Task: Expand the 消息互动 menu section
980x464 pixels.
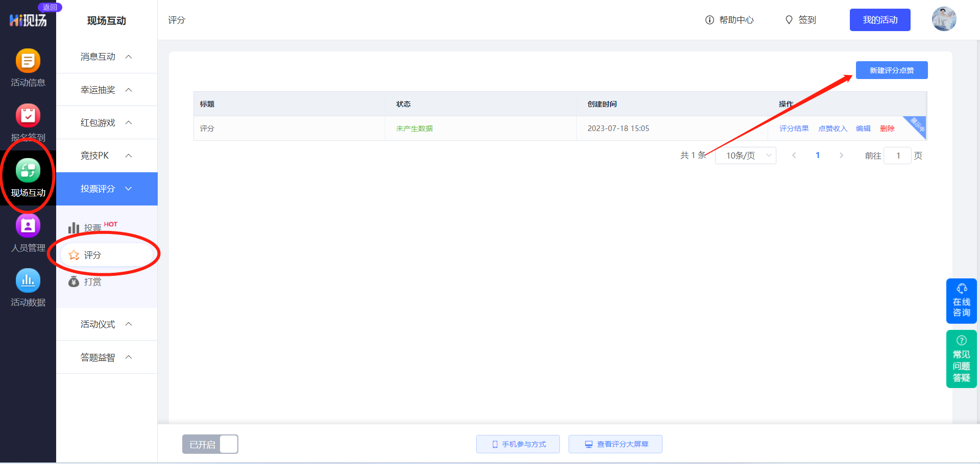Action: [107, 57]
